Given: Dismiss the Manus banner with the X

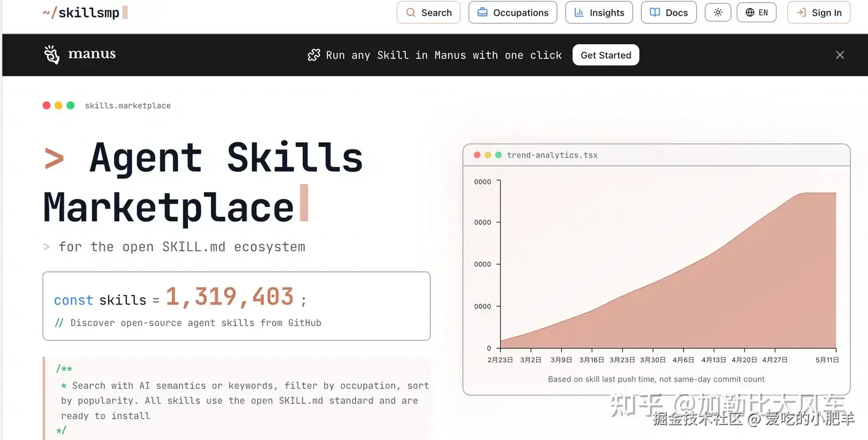Looking at the screenshot, I should coord(840,55).
